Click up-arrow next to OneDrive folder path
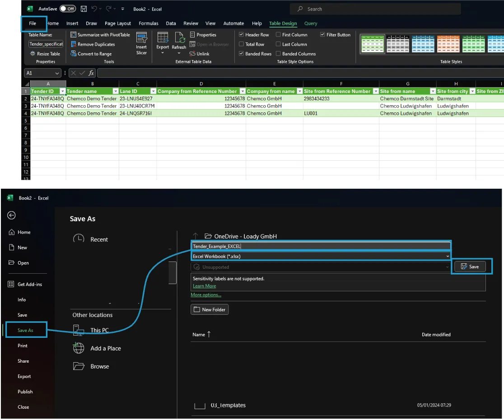 pyautogui.click(x=196, y=236)
